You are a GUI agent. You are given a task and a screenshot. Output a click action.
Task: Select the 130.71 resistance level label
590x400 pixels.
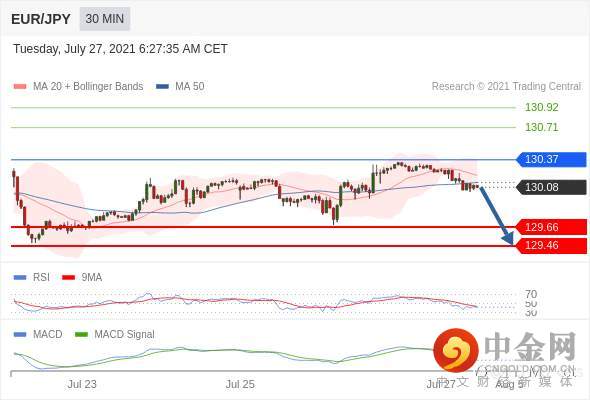point(541,127)
